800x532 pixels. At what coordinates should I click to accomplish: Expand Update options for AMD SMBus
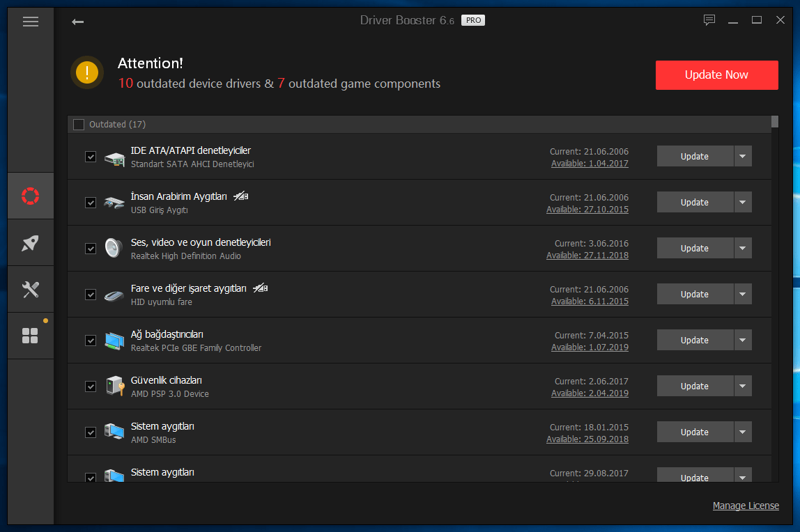(743, 432)
